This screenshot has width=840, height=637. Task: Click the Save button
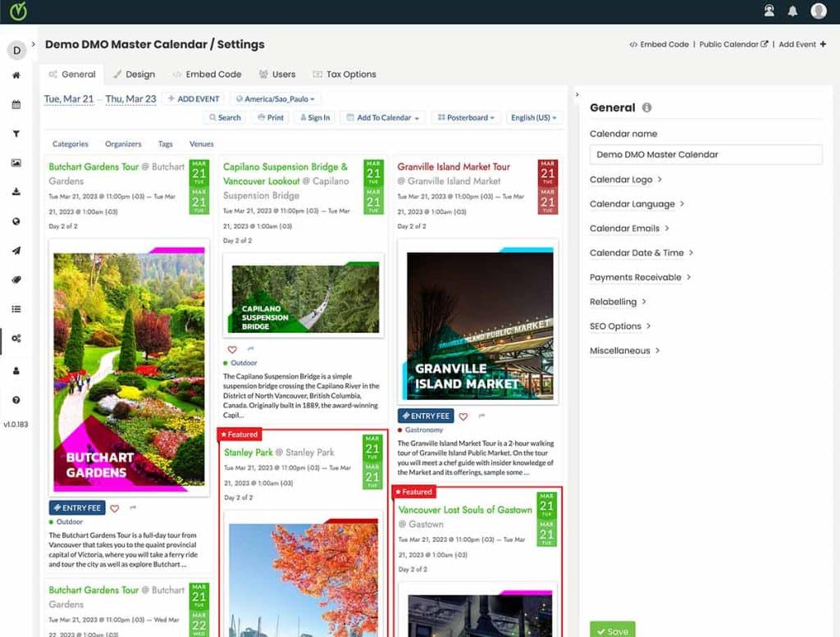point(613,631)
